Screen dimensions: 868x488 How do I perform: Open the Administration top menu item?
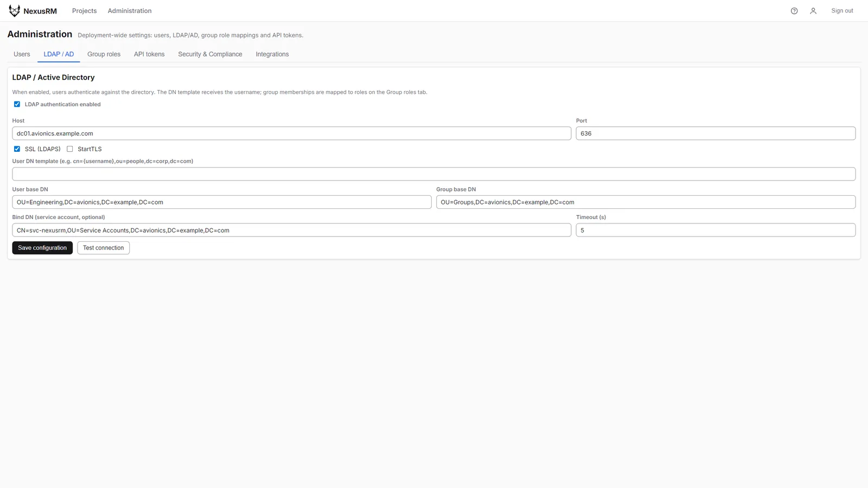coord(130,11)
